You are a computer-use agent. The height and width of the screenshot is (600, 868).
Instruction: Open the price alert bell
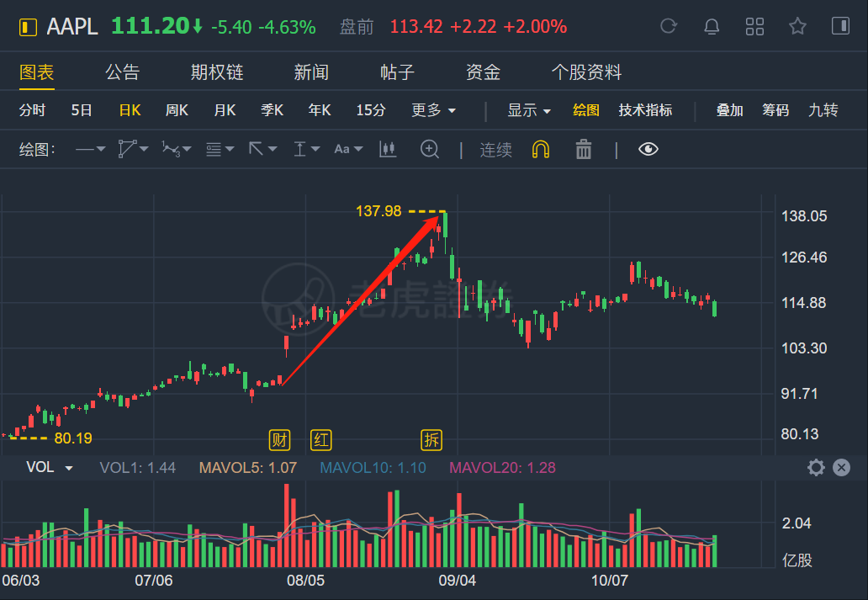click(712, 26)
